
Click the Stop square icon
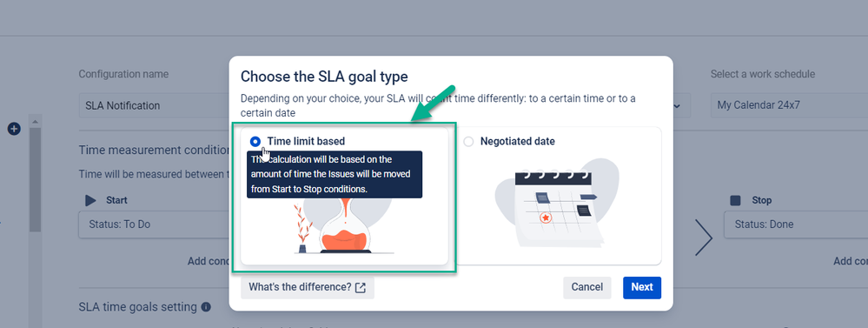coord(735,201)
